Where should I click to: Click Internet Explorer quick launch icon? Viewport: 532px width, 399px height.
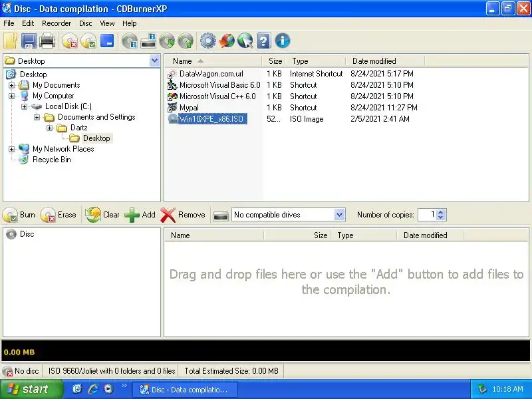[92, 389]
